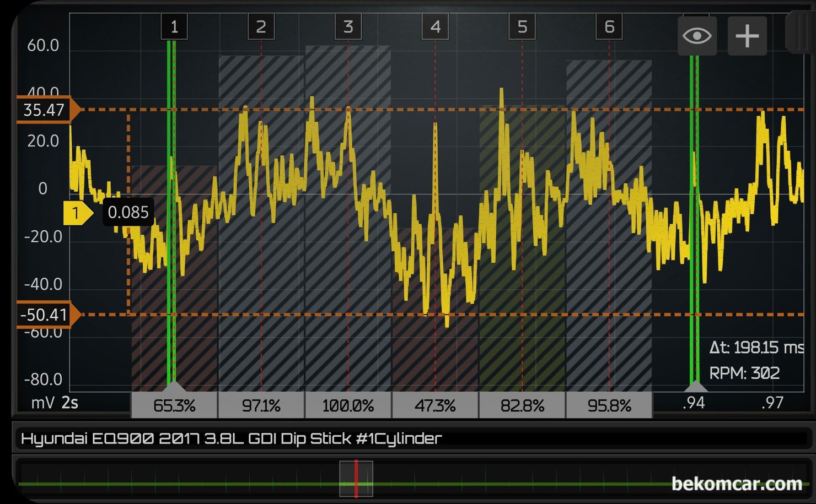Click the plus add icon

747,36
